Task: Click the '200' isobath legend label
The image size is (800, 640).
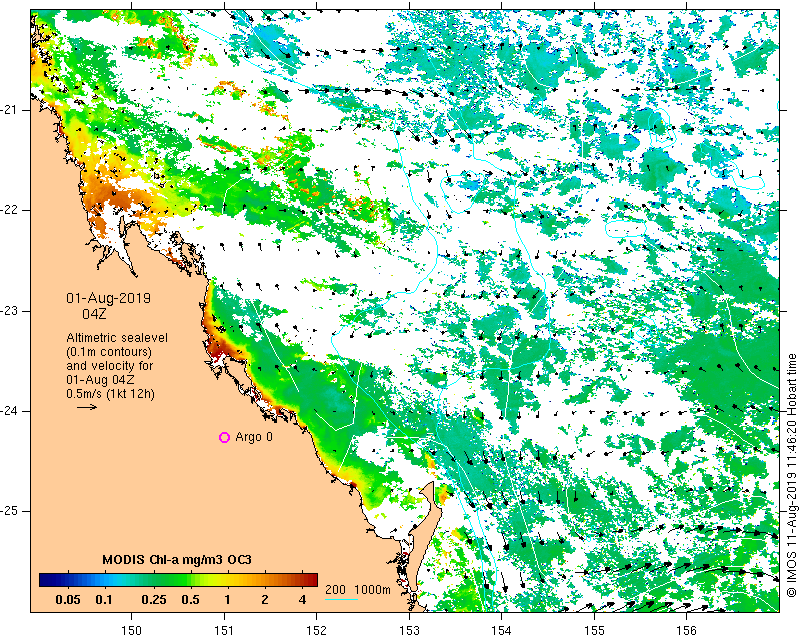Action: coord(335,589)
